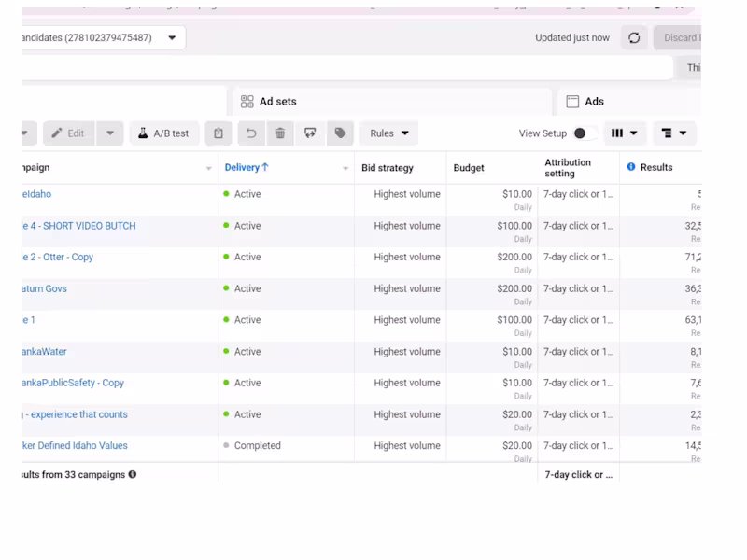Click the refresh icon beside Updated just now
The height and width of the screenshot is (560, 747).
(634, 38)
